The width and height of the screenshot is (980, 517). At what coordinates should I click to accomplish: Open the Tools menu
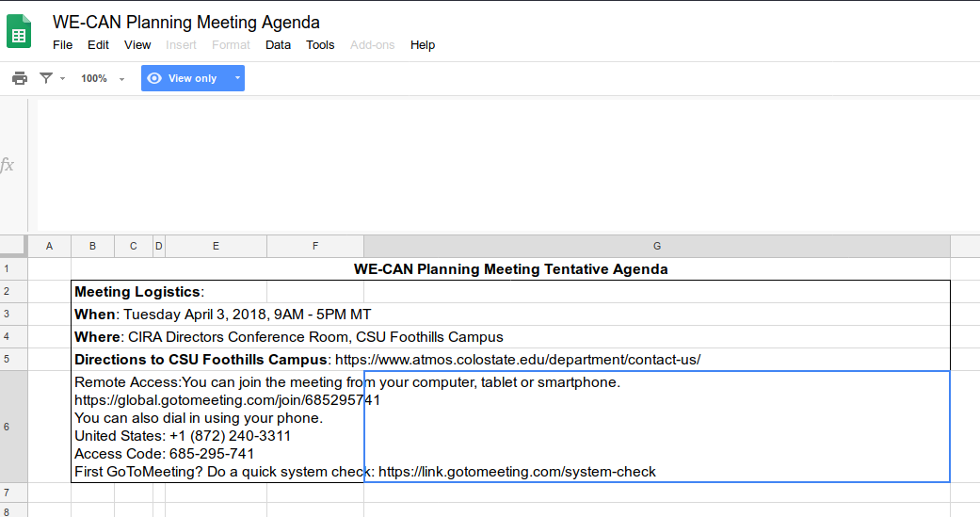(320, 44)
